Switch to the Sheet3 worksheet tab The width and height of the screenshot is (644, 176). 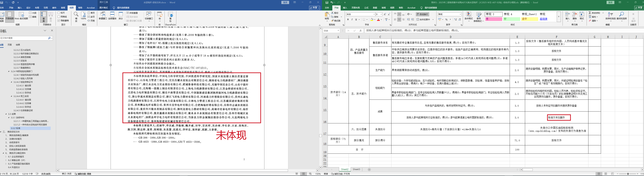356,170
